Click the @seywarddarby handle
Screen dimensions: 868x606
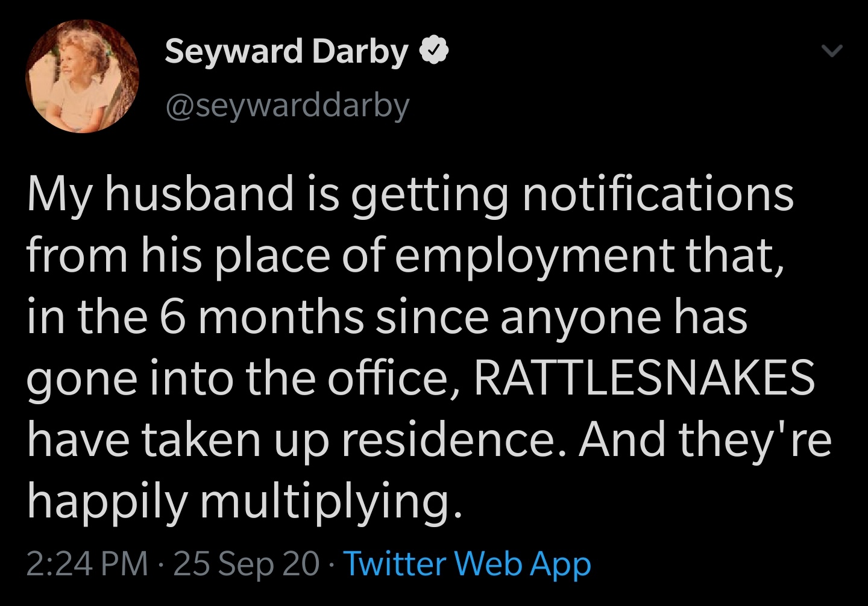(x=287, y=106)
